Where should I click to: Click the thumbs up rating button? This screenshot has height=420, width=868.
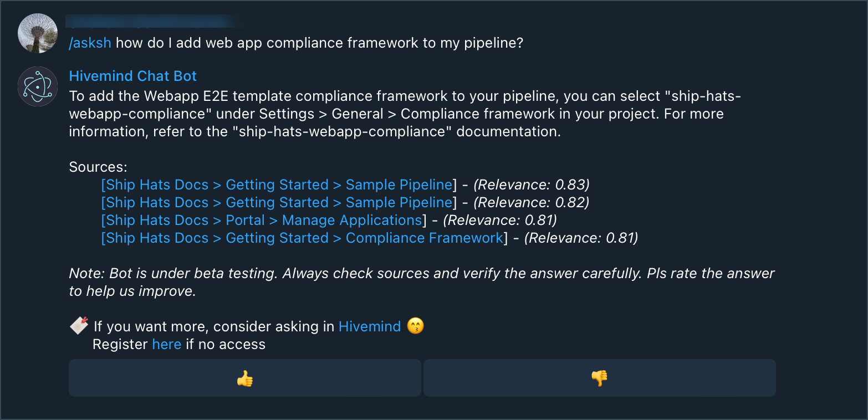[244, 378]
